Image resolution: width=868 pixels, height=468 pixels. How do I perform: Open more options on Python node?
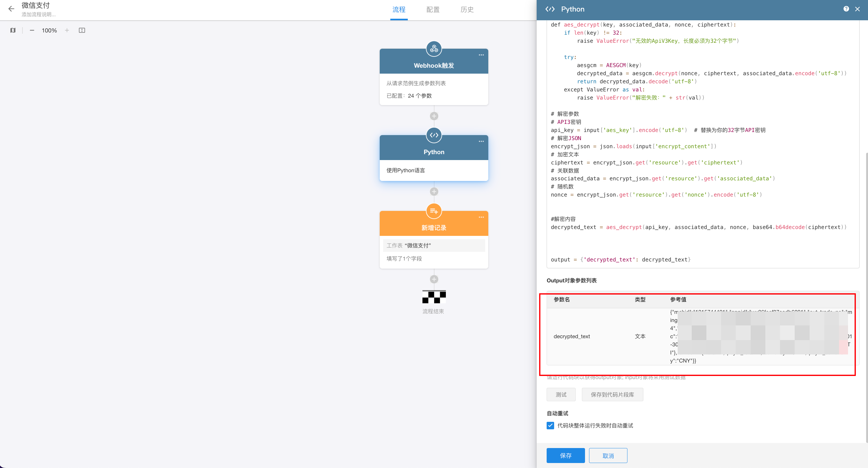[481, 142]
